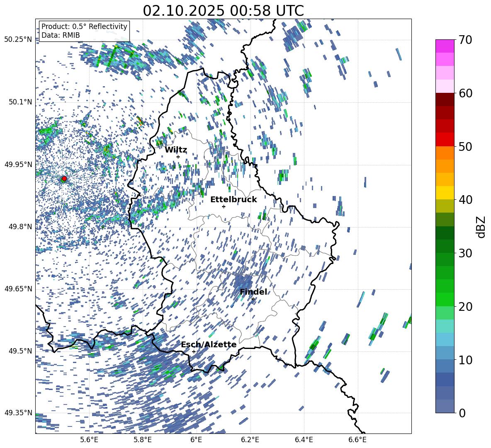The image size is (491, 448).
Task: Click the 'Product: 0.5° Reflectivity' text
Action: pos(84,27)
